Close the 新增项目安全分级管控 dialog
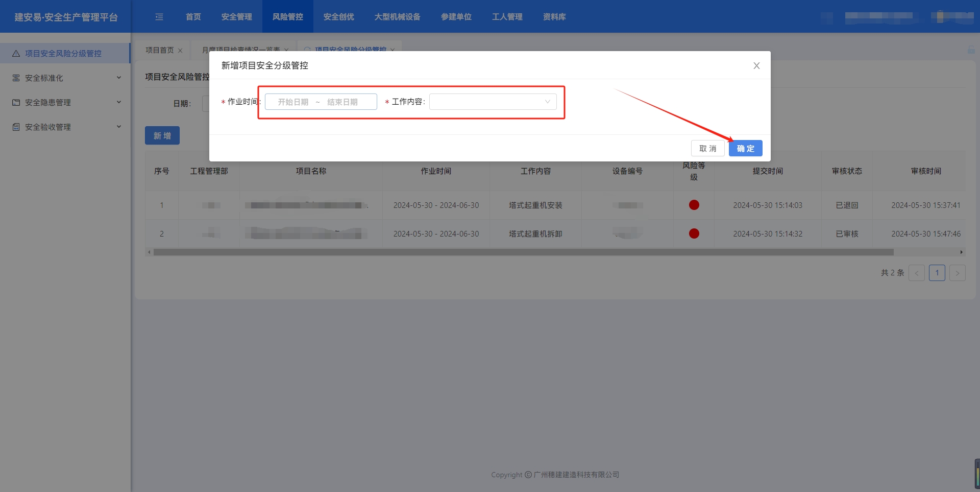This screenshot has height=492, width=980. 756,65
